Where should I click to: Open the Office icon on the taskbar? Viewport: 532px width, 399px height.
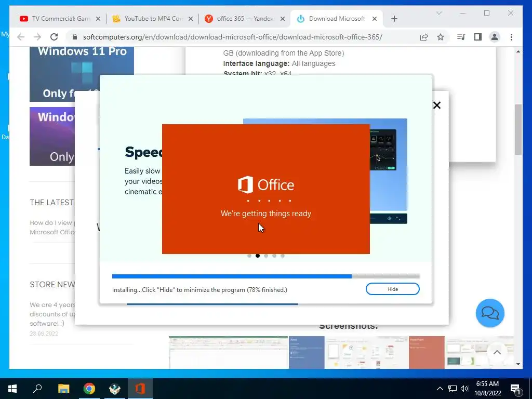pos(140,389)
